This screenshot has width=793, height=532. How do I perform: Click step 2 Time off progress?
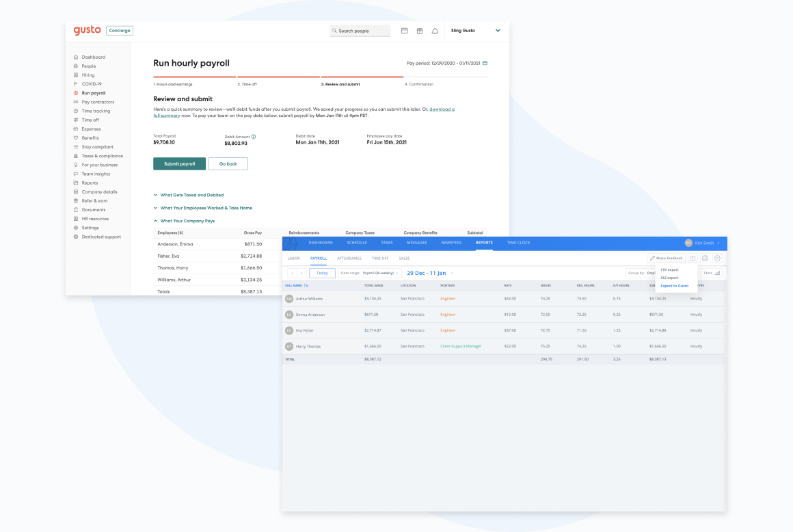247,85
